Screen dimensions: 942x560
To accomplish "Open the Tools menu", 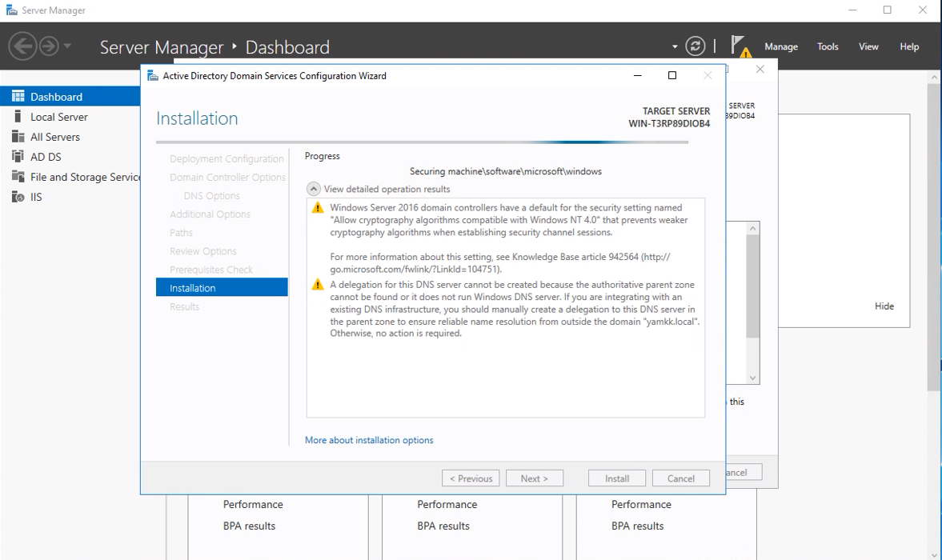I will pyautogui.click(x=827, y=46).
